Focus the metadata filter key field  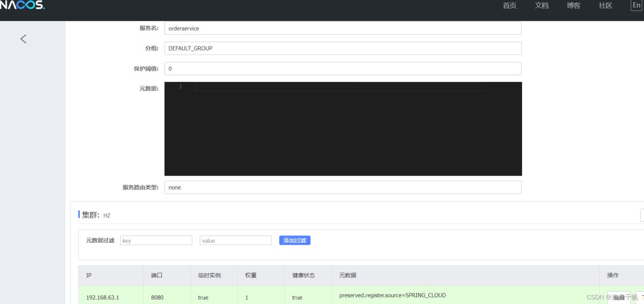click(156, 241)
